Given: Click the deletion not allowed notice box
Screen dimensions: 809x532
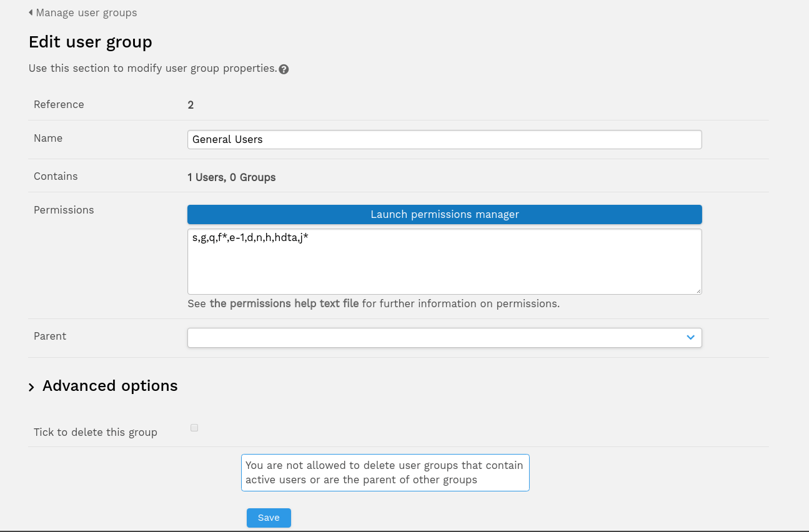Looking at the screenshot, I should pos(385,473).
